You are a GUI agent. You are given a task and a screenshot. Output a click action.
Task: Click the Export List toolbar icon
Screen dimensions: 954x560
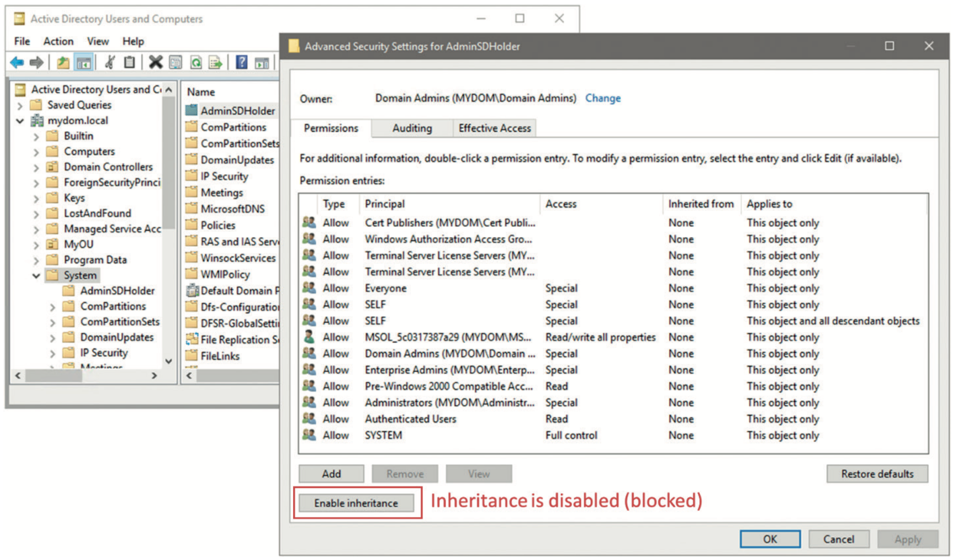click(215, 62)
